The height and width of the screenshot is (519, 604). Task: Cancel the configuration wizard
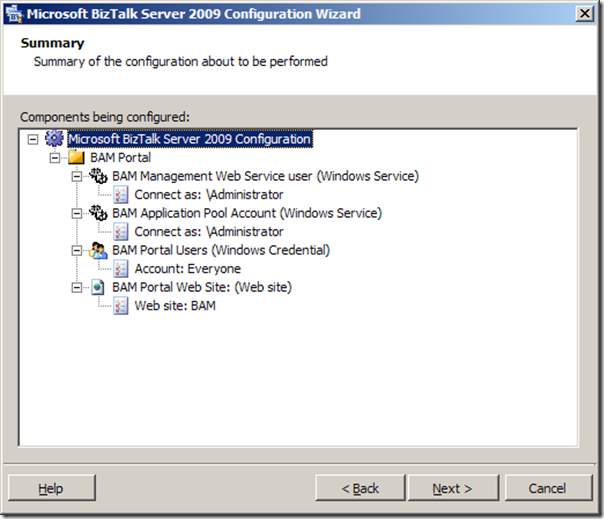point(547,488)
